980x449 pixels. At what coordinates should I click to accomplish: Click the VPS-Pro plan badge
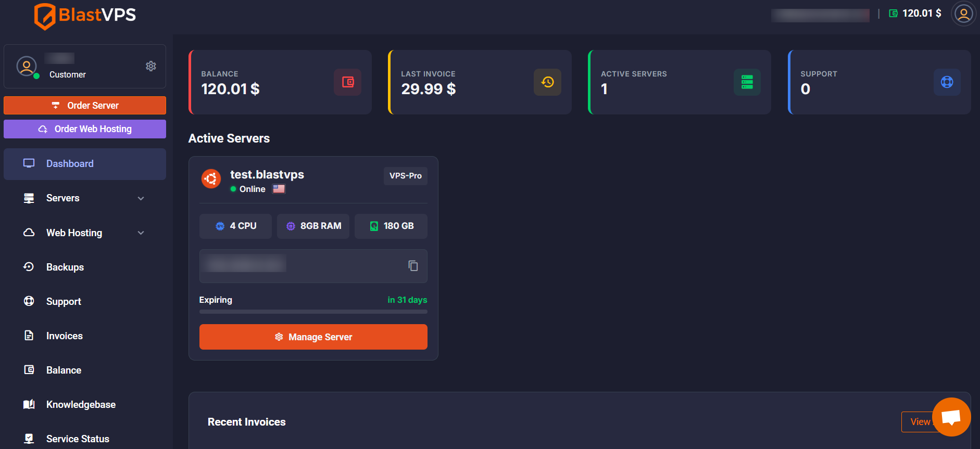[x=406, y=176]
